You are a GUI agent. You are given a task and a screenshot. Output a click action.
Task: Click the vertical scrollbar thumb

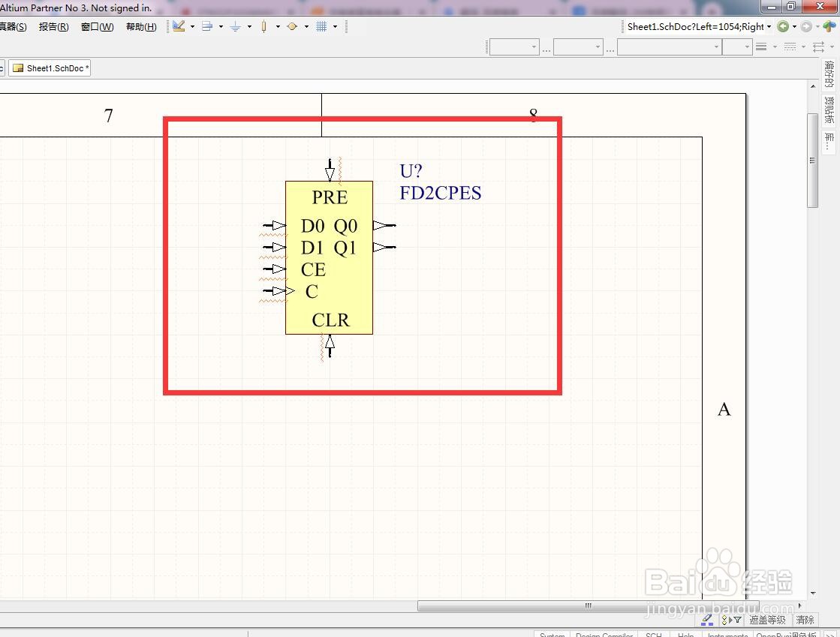[x=813, y=161]
